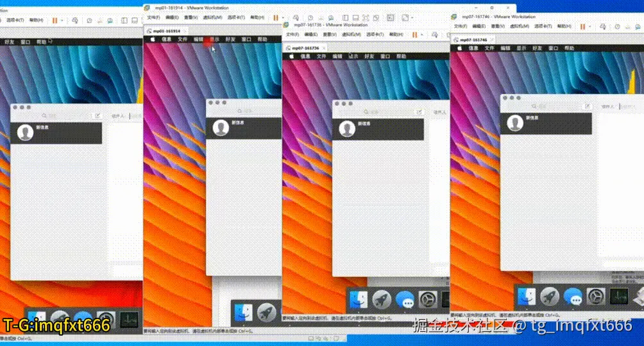
Task: Close the mp07-161736 VM tab
Action: tap(324, 48)
